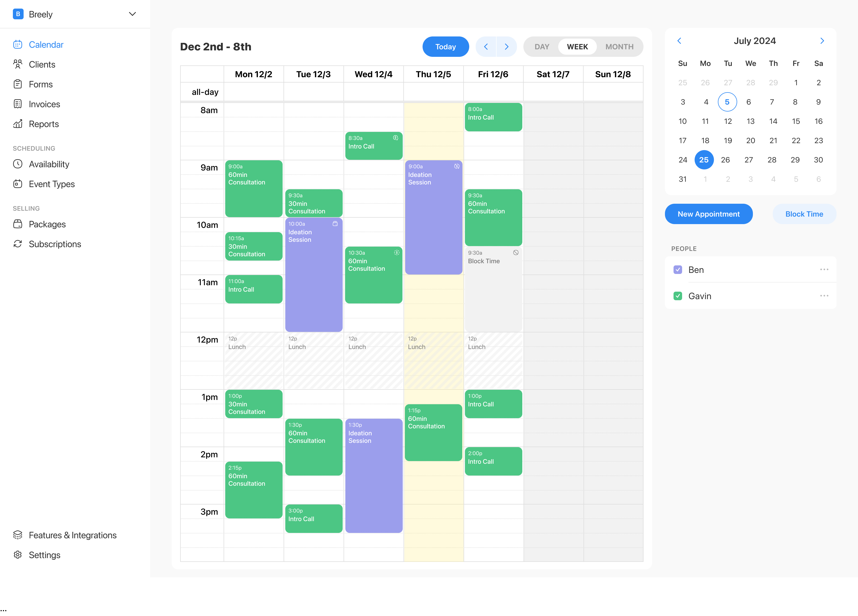Viewport: 858px width, 616px height.
Task: Select the Event Types icon
Action: 18,184
